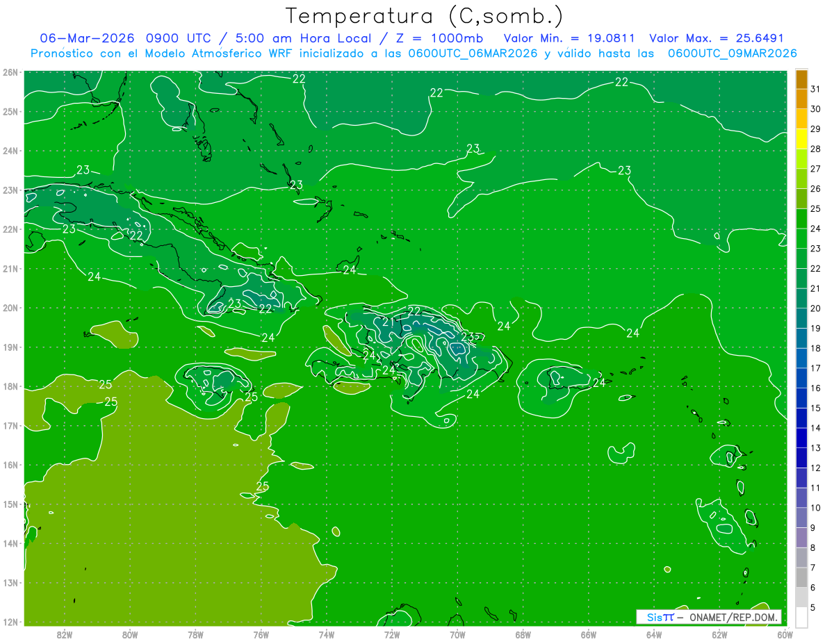Click the longitude axis label '64W'

click(653, 634)
